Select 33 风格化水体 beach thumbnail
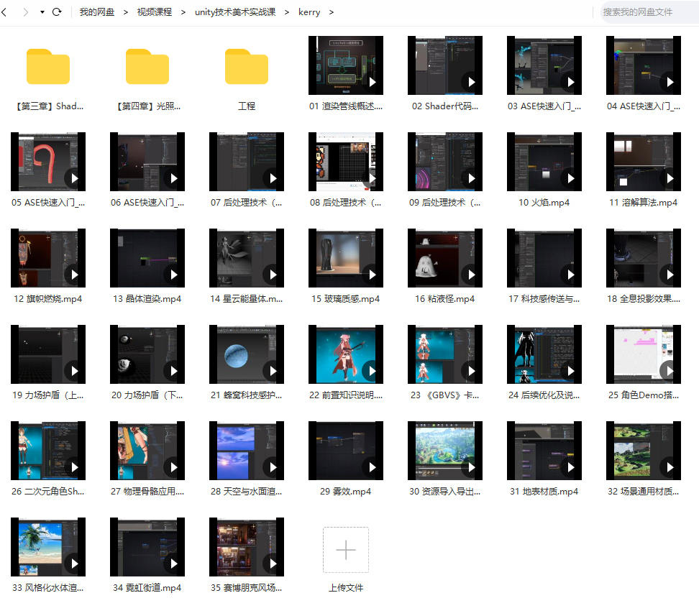The width and height of the screenshot is (699, 616). [x=48, y=547]
